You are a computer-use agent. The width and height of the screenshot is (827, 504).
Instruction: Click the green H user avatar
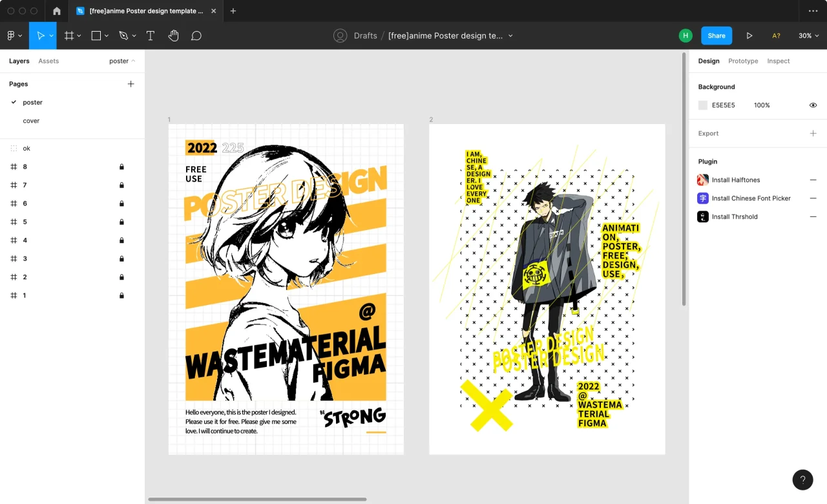686,36
